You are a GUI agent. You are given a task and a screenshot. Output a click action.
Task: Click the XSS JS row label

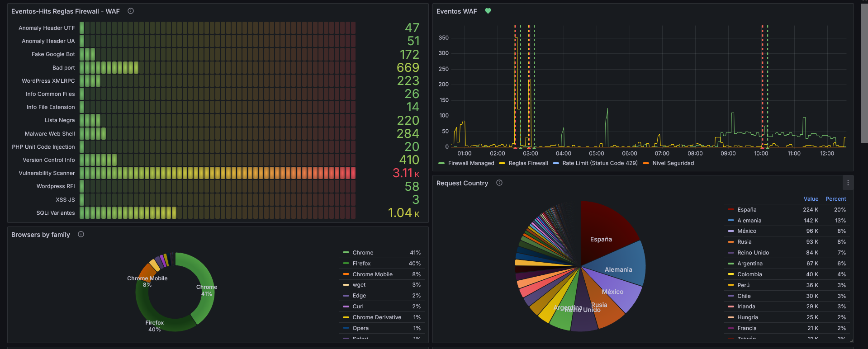[65, 200]
